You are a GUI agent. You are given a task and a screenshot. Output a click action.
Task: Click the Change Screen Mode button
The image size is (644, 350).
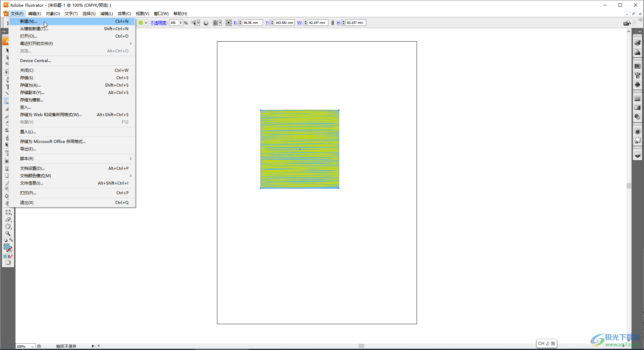click(8, 263)
